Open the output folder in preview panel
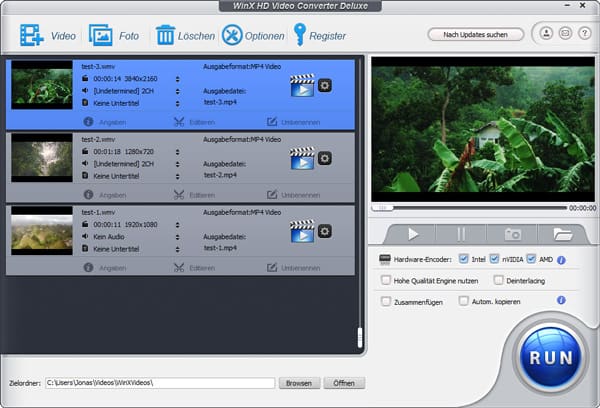This screenshot has height=408, width=600. [x=562, y=233]
